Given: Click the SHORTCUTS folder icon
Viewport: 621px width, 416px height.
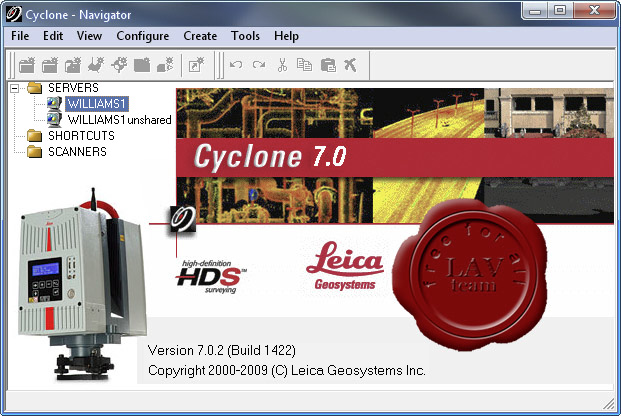Looking at the screenshot, I should pos(34,136).
